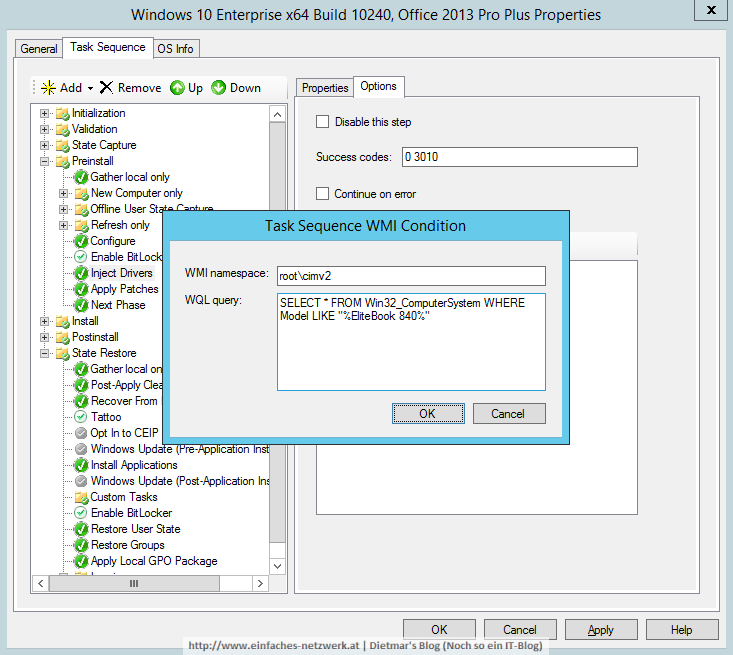Viewport: 733px width, 655px height.
Task: Click the Postinstall folder icon
Action: click(63, 338)
